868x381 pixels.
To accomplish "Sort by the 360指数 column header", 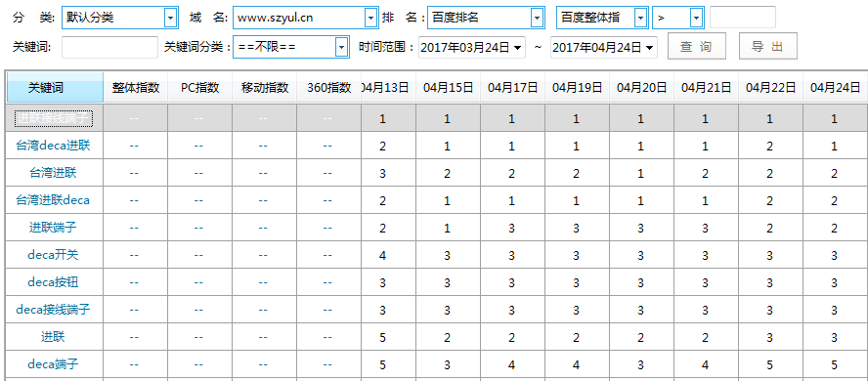I will [x=328, y=87].
